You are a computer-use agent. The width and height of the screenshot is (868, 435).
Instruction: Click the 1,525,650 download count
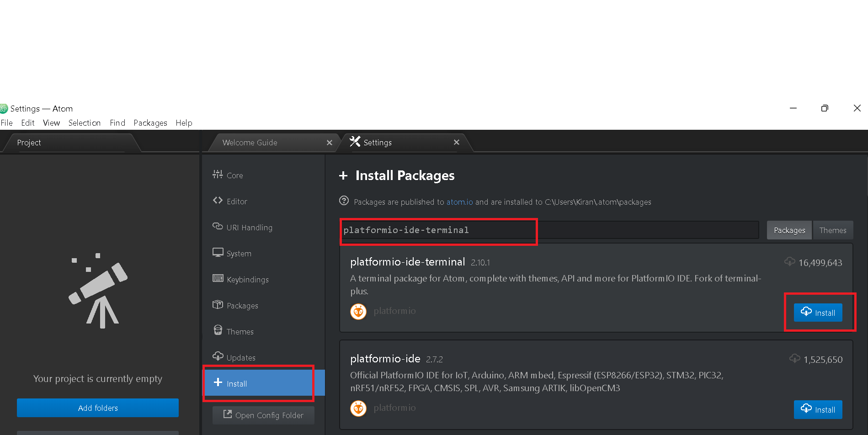823,360
